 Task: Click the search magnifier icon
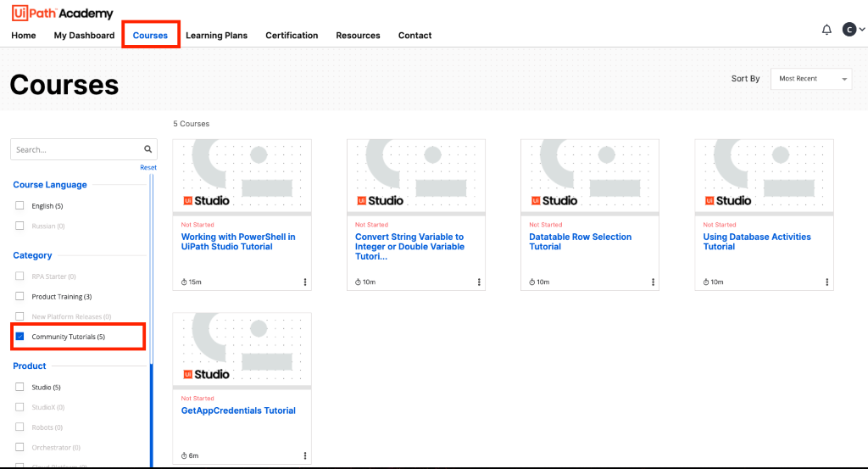147,149
